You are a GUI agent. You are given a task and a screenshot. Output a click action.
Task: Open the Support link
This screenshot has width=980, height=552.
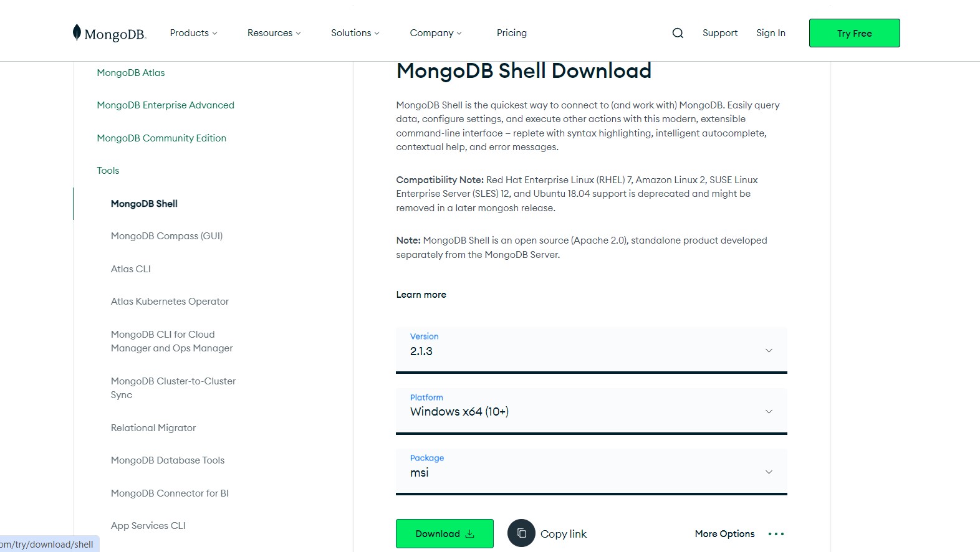719,33
